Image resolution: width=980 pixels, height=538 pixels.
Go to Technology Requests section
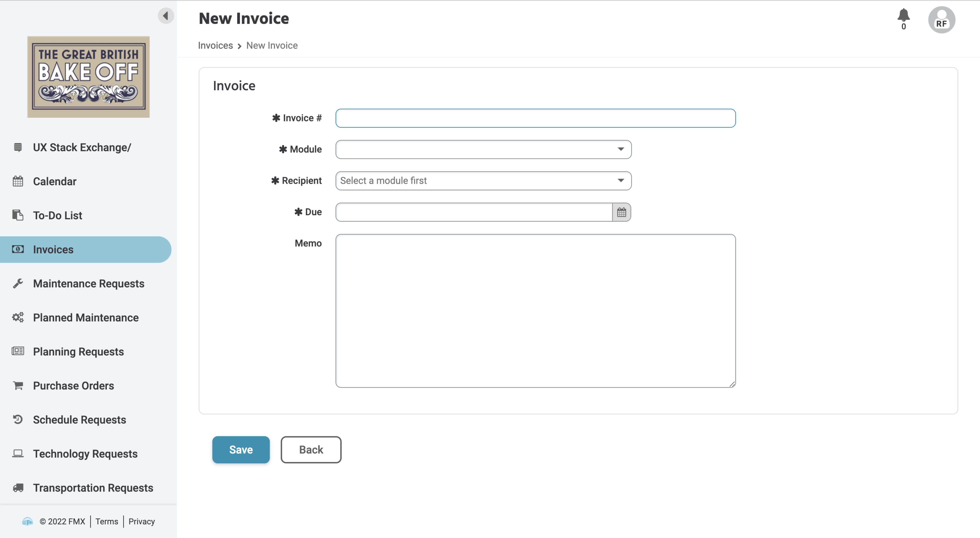(x=85, y=453)
